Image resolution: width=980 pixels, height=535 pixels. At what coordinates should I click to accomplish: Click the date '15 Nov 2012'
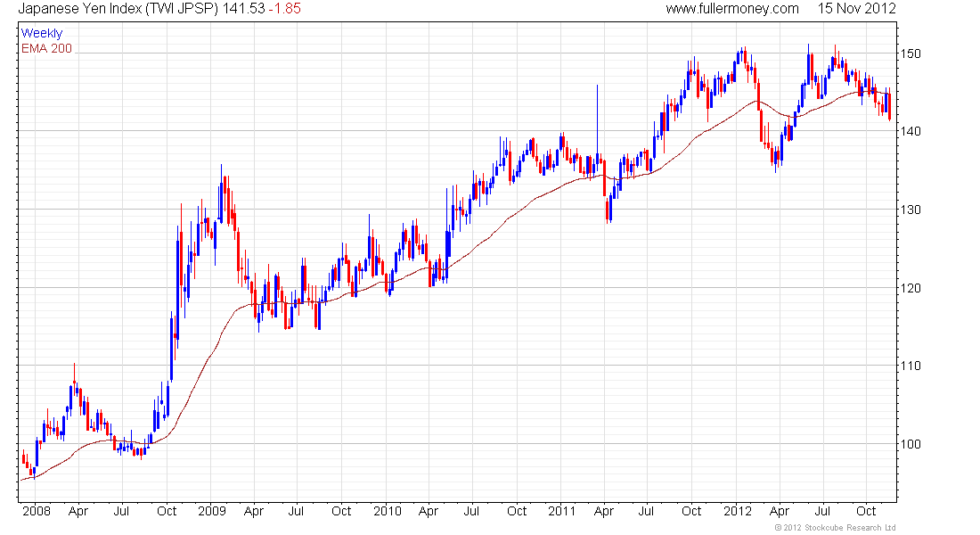click(x=856, y=9)
